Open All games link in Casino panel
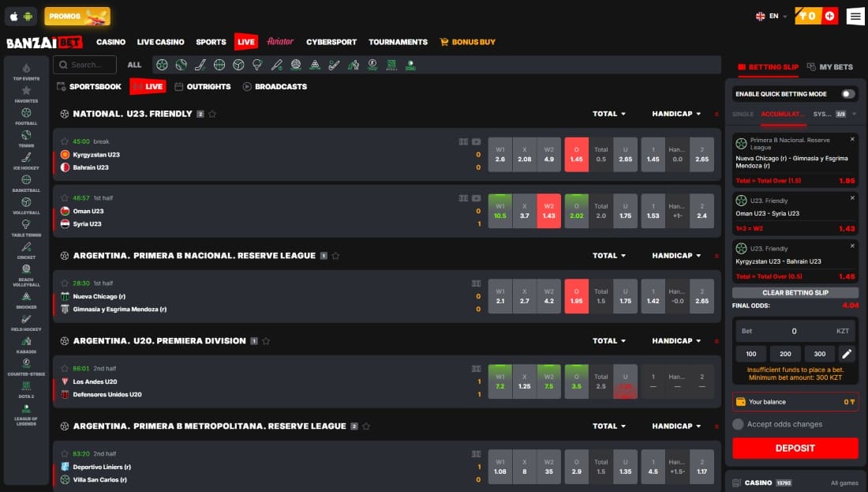 (844, 483)
